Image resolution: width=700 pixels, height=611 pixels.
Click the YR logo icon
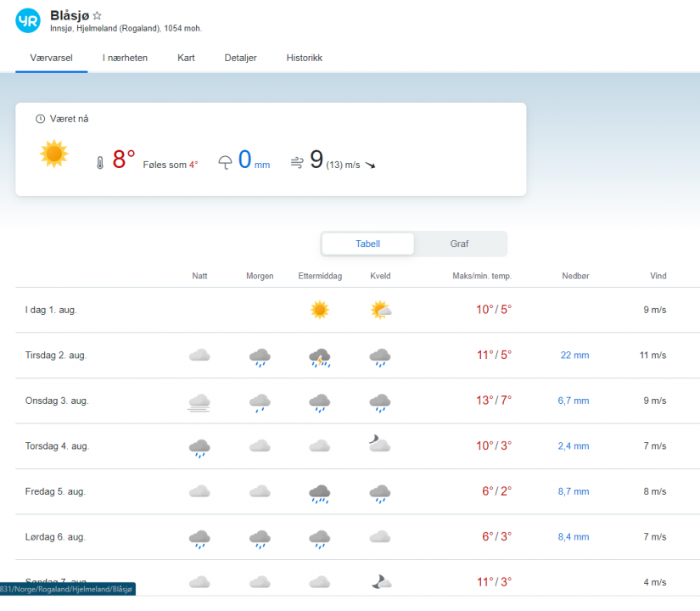tap(27, 21)
